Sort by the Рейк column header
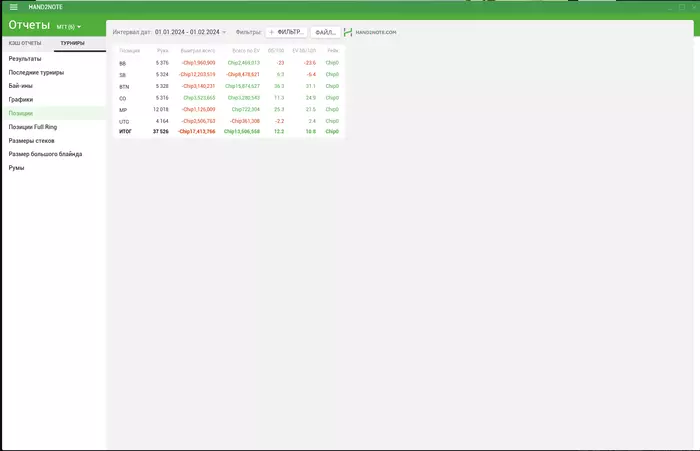 tap(333, 51)
